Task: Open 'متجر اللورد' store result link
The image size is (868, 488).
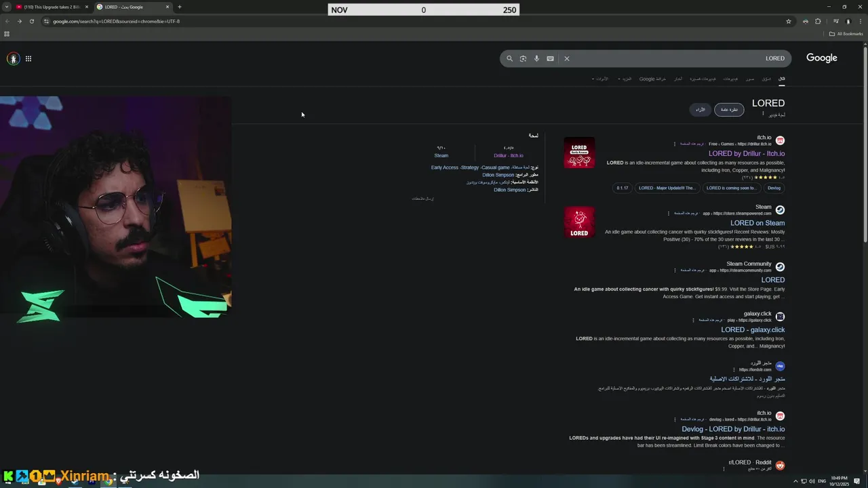Action: [747, 379]
